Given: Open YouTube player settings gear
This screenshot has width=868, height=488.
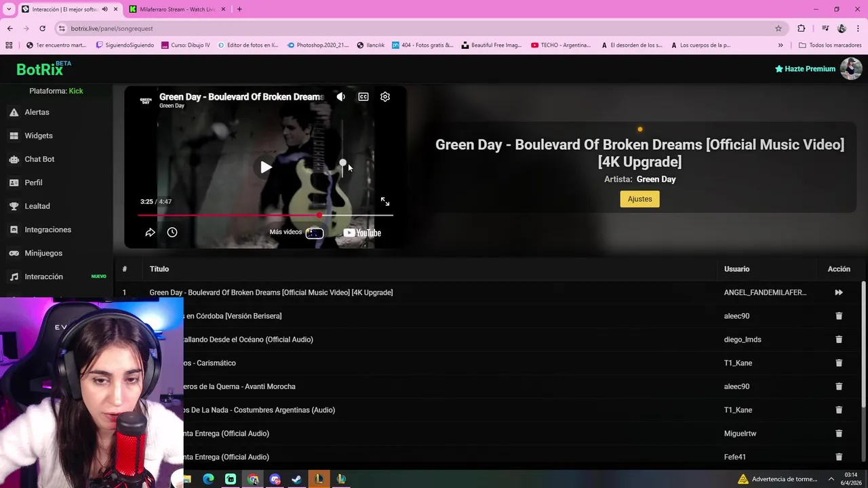Looking at the screenshot, I should pos(385,97).
